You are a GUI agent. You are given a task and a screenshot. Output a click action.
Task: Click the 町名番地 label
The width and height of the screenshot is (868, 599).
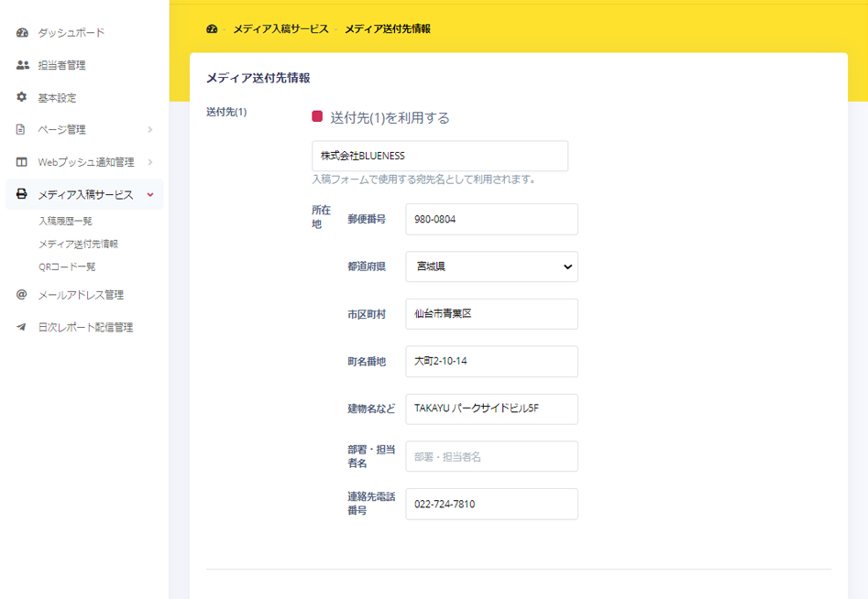pyautogui.click(x=367, y=362)
